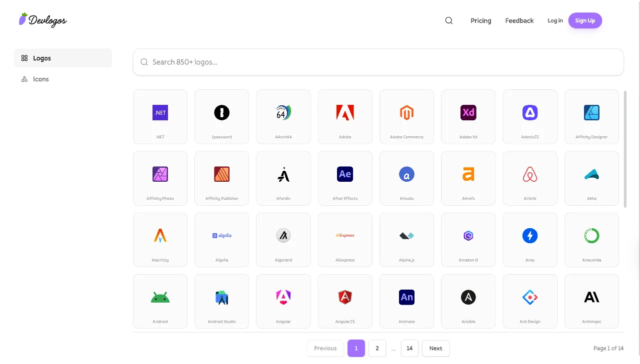640x364 pixels.
Task: Click the Animate logo
Action: pos(406,302)
